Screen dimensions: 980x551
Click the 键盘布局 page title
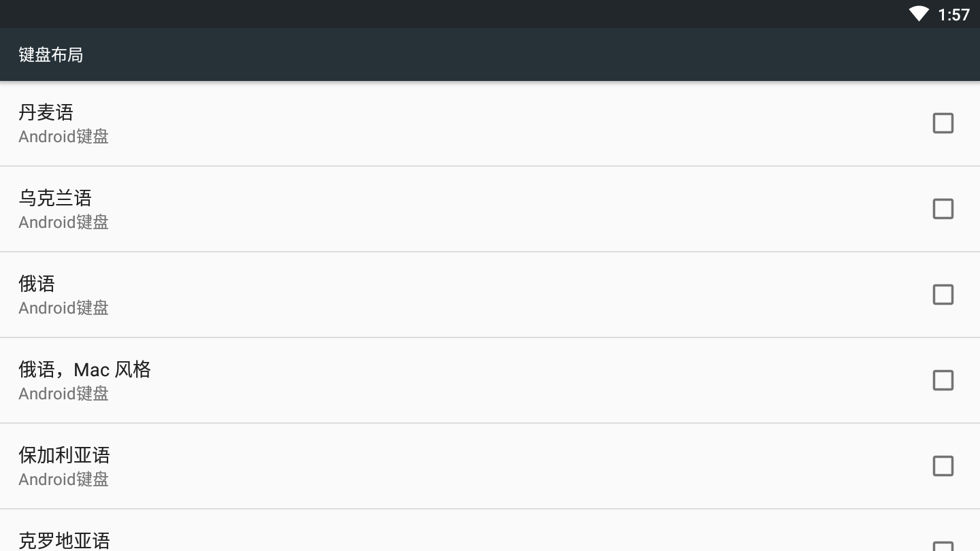[x=51, y=54]
